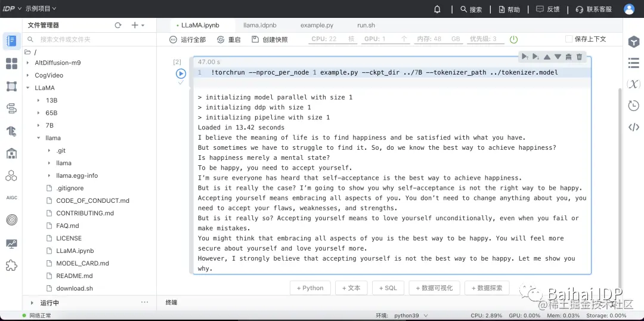Switch to the run.sh tab
The width and height of the screenshot is (644, 321).
tap(366, 25)
